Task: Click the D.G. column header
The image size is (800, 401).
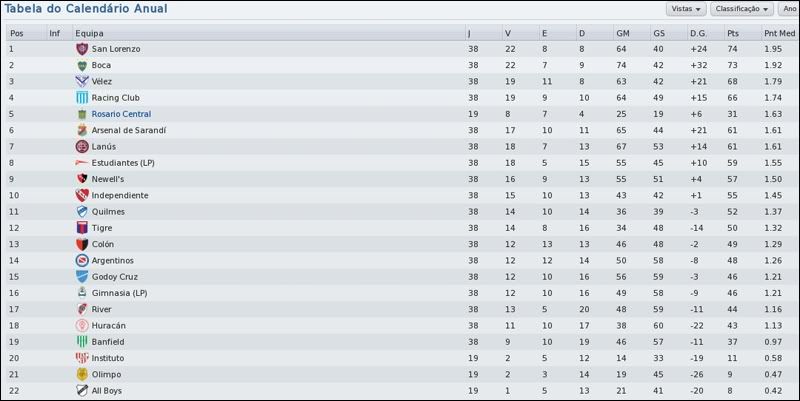Action: [x=698, y=33]
